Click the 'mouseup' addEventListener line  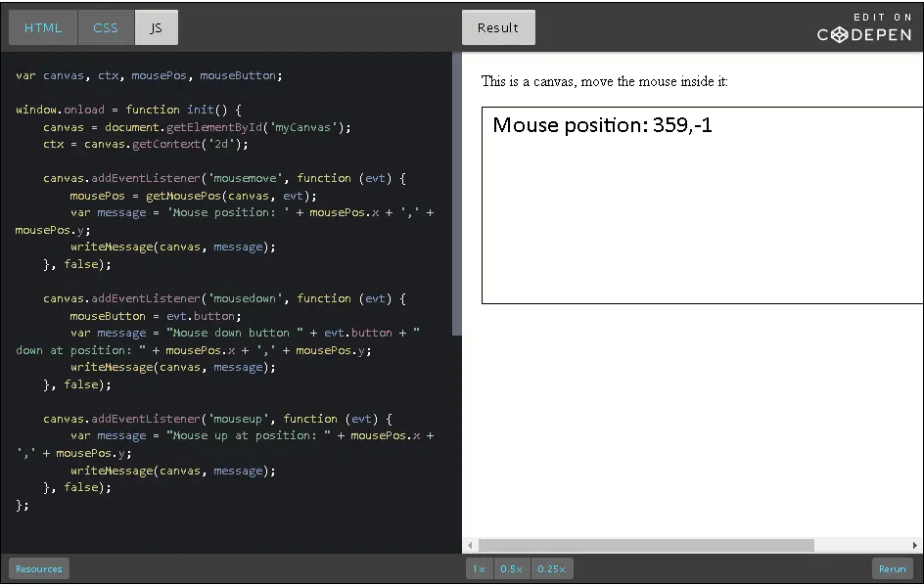[x=217, y=419]
